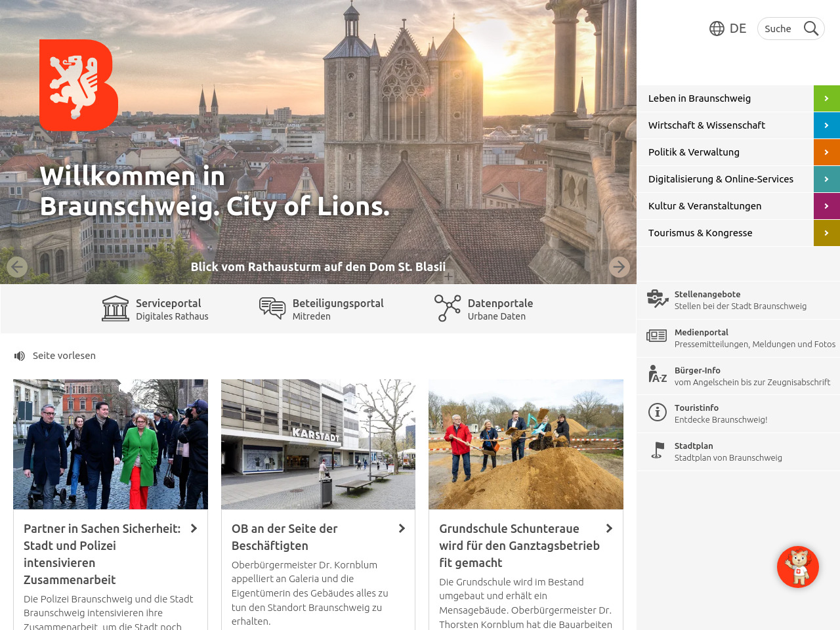Expand Wirtschaft & Wissenschaft blue arrow

pos(826,125)
